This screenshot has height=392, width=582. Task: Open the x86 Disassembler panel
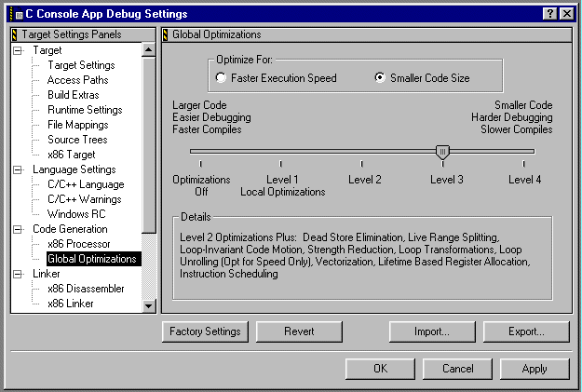pos(86,289)
